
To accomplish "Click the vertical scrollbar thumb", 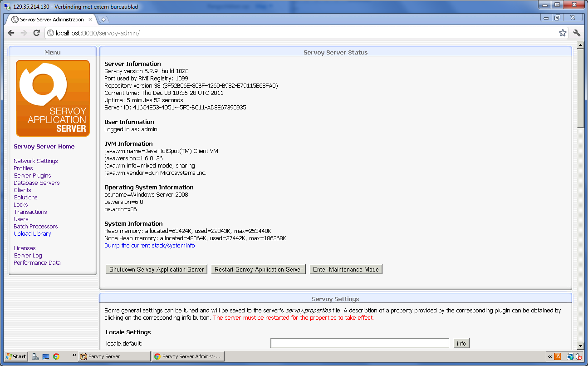I will click(580, 88).
